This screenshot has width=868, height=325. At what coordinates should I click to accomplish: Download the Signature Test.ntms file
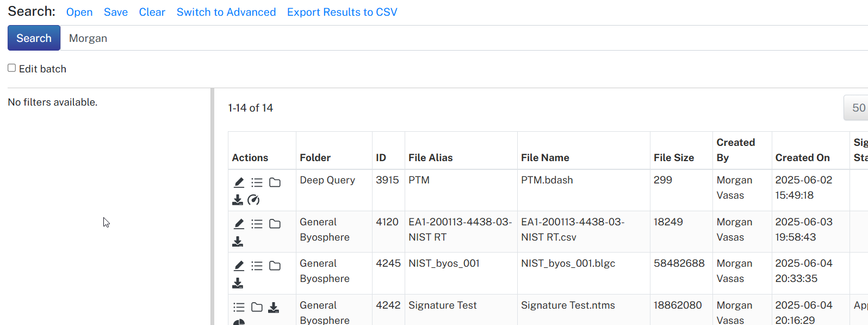coord(274,308)
